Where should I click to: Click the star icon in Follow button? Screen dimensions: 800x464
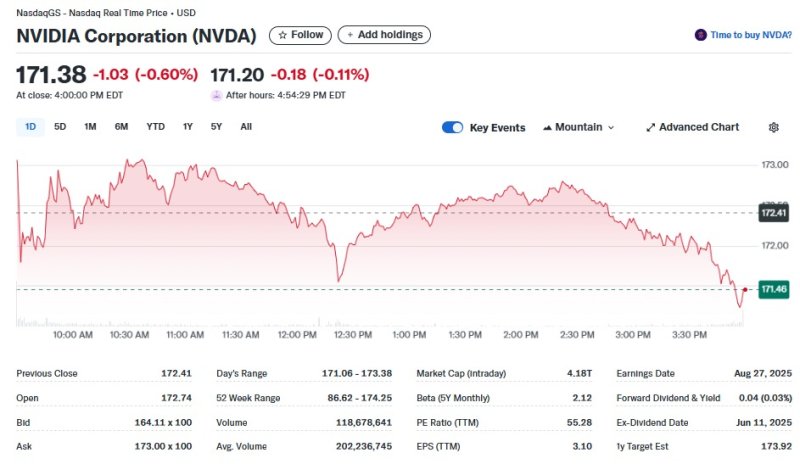click(283, 35)
